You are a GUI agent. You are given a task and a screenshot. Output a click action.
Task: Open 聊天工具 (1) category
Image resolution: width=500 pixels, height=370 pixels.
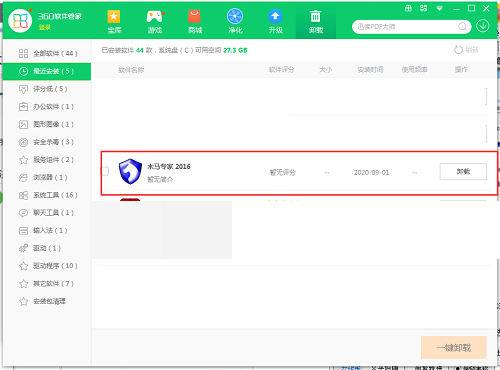click(47, 213)
